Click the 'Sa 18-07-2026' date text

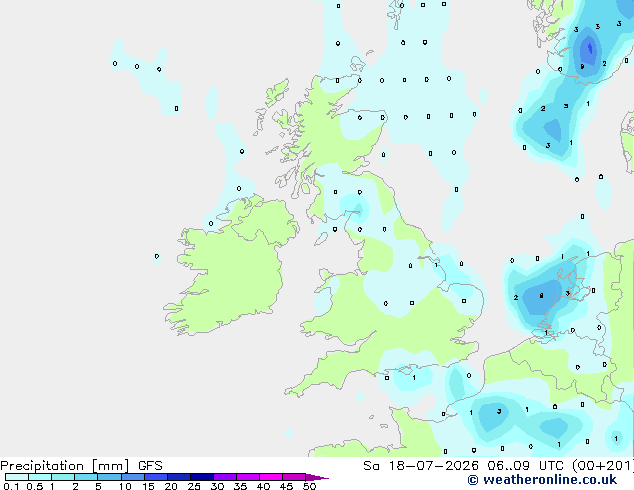point(421,466)
